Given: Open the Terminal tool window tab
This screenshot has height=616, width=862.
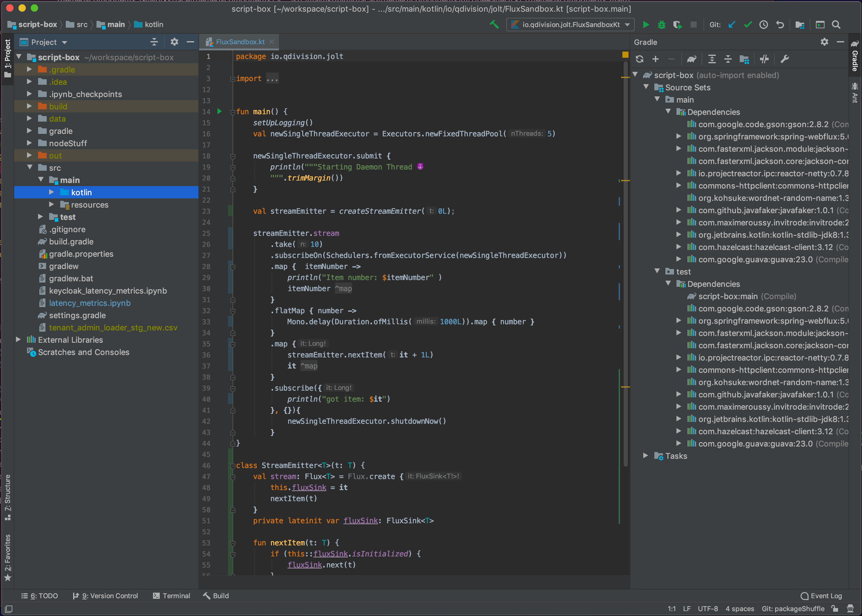Looking at the screenshot, I should click(x=171, y=595).
